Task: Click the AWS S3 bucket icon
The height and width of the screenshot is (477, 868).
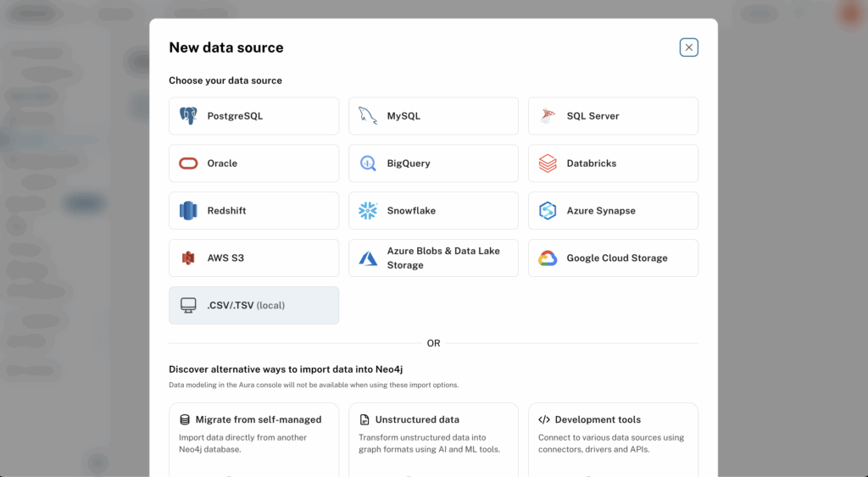Action: tap(188, 258)
